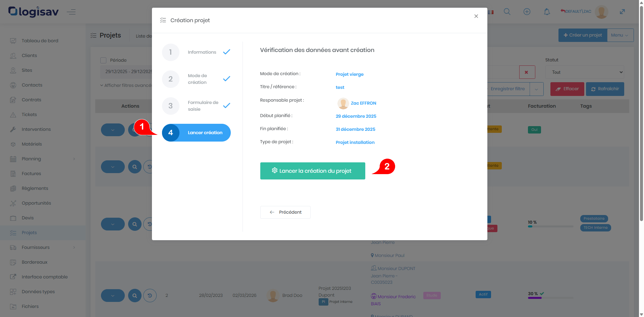This screenshot has height=317, width=644.
Task: Tick the Période checkbox
Action: pos(103,60)
